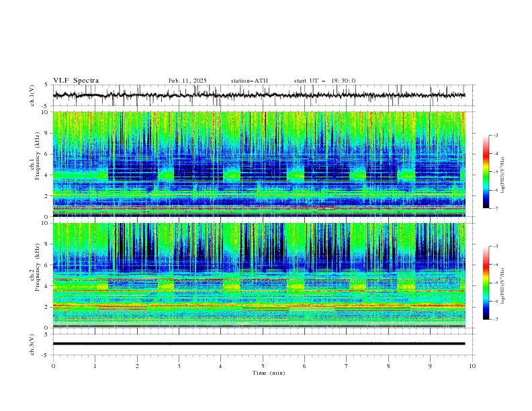
Task: Click the ch.3 flat voltage trace
Action: tap(259, 344)
